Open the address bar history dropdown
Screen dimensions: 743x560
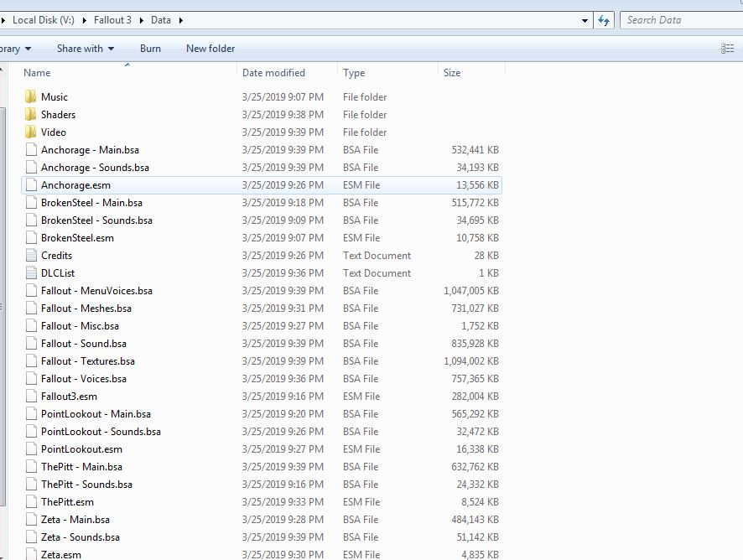click(x=585, y=20)
